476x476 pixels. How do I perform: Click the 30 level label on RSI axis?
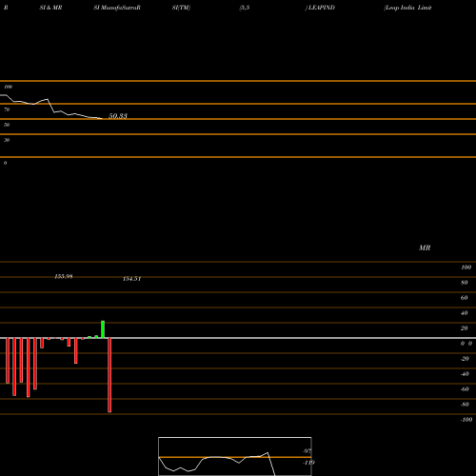[7, 140]
